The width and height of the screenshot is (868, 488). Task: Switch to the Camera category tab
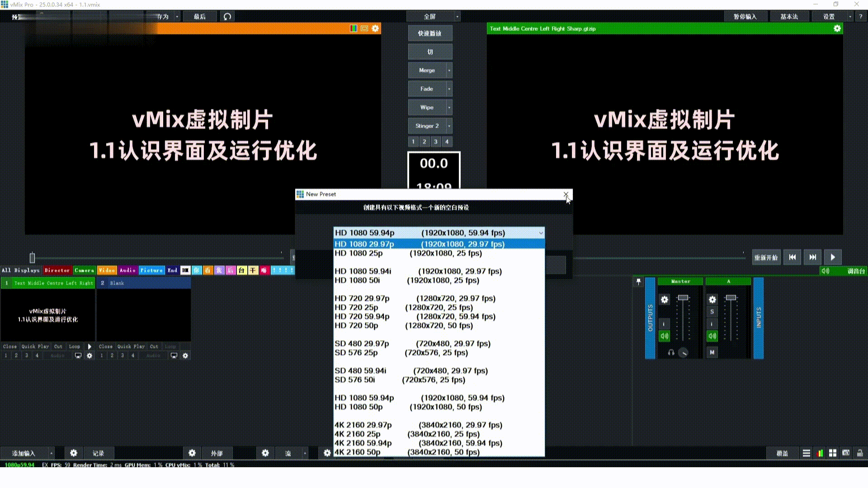(84, 270)
